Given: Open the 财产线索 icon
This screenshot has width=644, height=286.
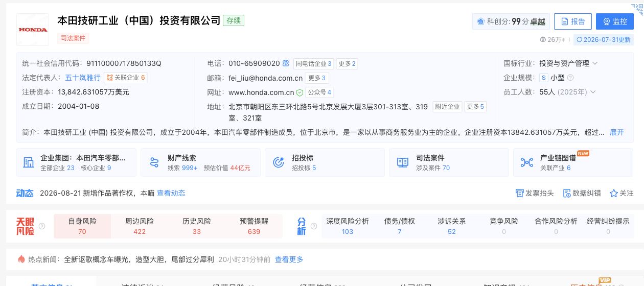Looking at the screenshot, I should click(154, 162).
